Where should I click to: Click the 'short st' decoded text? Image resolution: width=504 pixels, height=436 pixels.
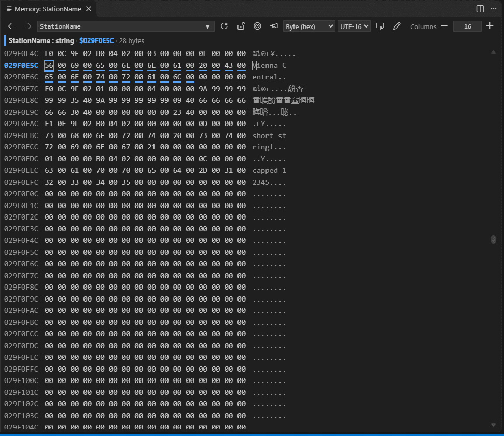point(269,136)
